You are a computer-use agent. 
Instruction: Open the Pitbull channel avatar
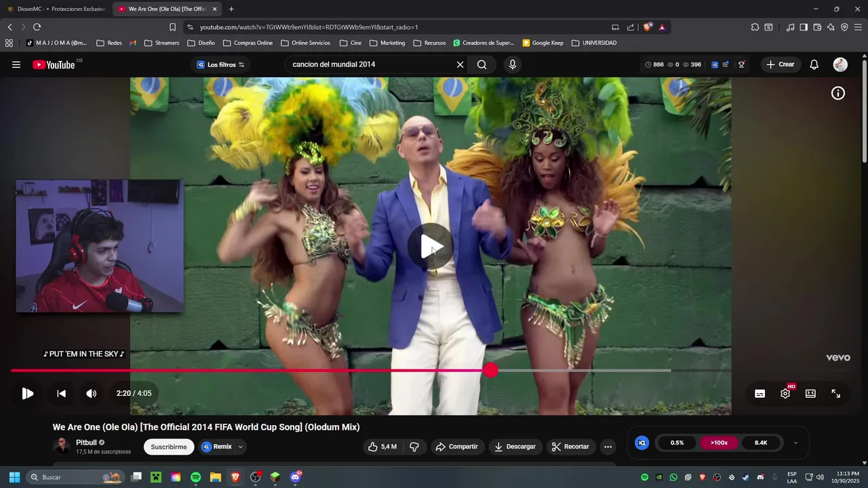[x=62, y=446]
